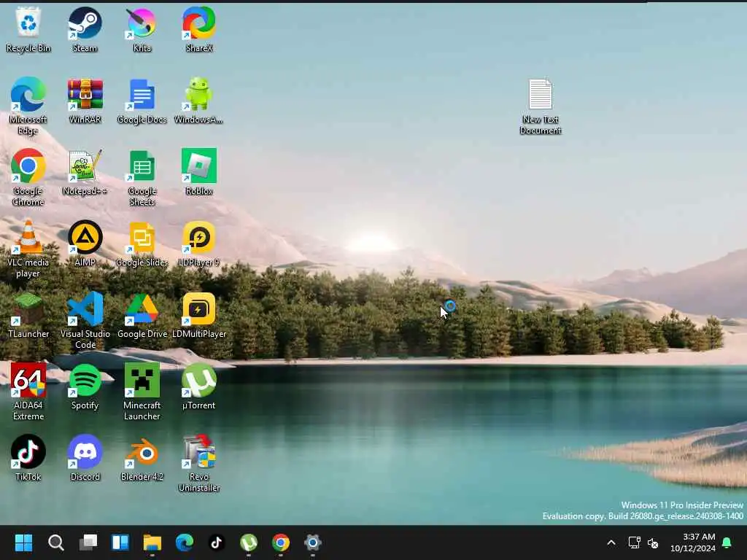The image size is (747, 560).
Task: Select the Visual Studio Code shortcut
Action: click(85, 320)
